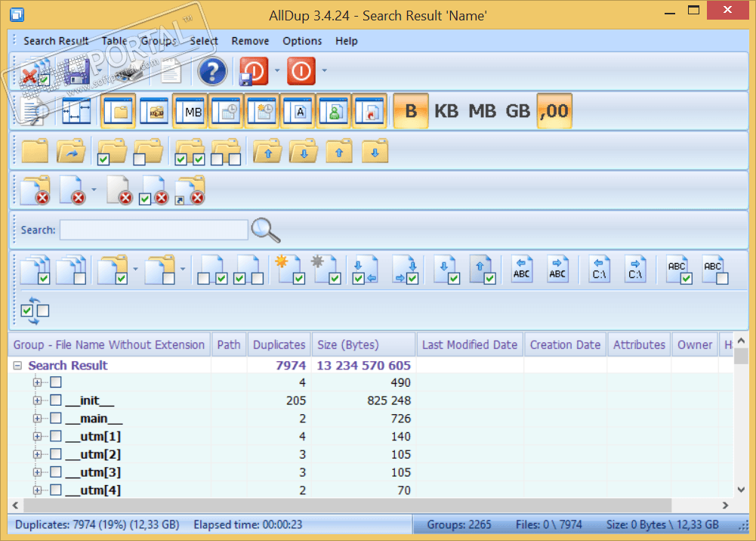Click inside the Search text field

coord(153,230)
